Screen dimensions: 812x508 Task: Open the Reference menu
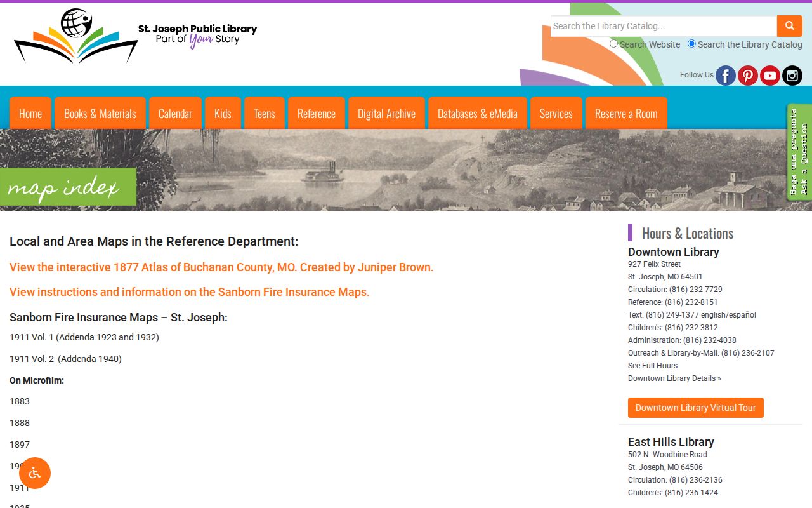coord(317,113)
